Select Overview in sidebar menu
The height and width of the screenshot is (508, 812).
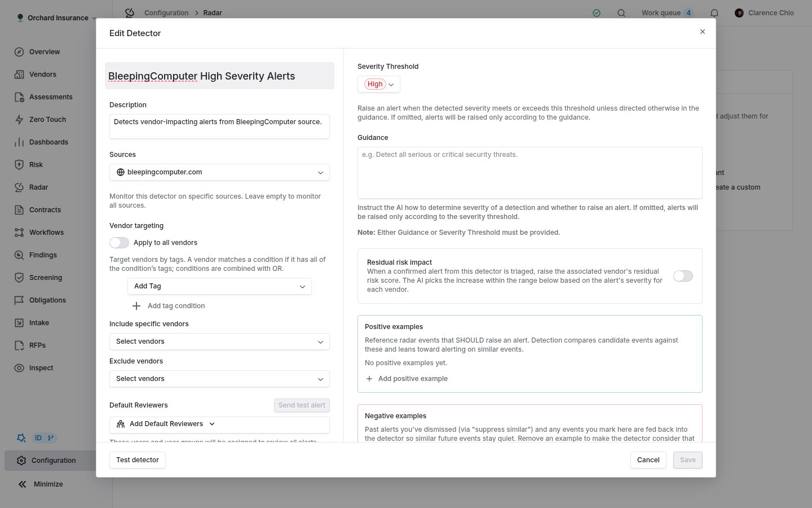pos(45,52)
